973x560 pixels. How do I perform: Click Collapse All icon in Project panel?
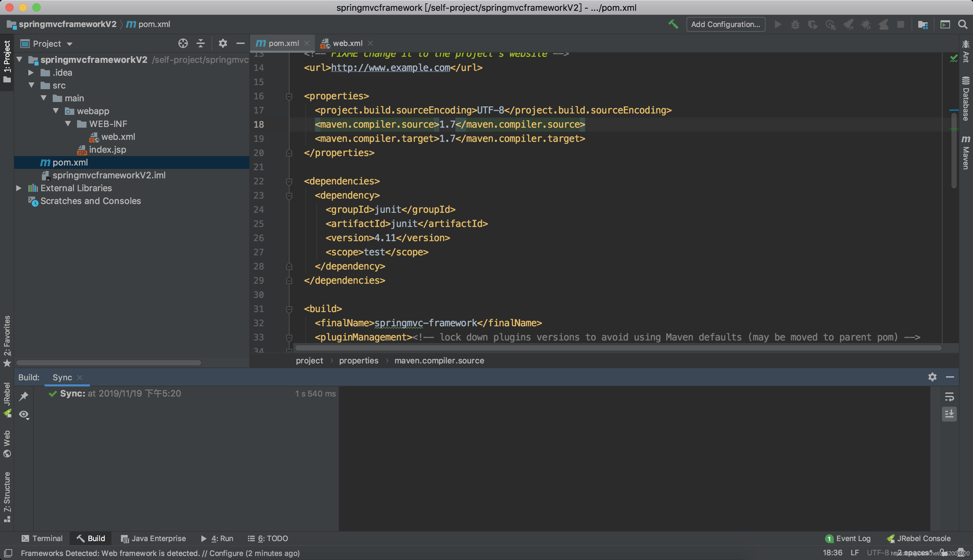click(x=200, y=44)
